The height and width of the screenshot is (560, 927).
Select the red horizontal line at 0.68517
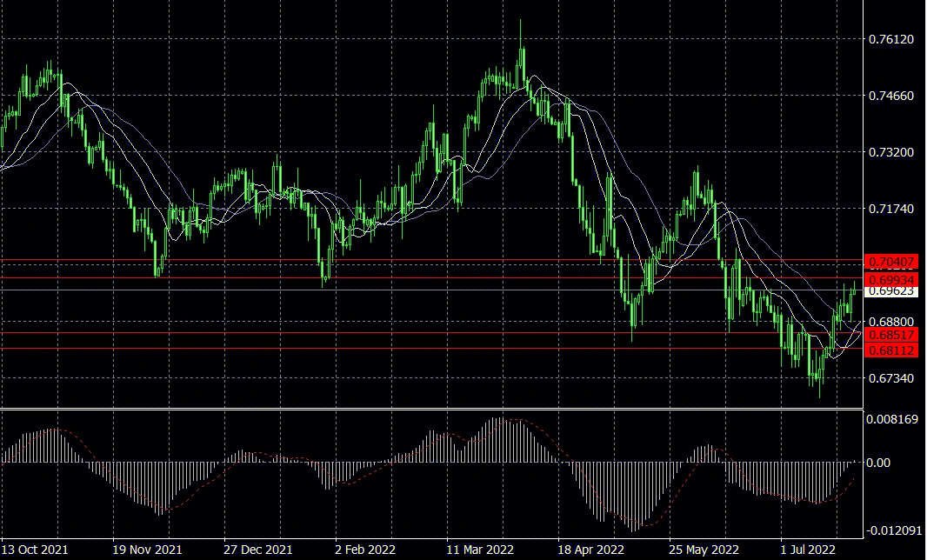point(431,333)
